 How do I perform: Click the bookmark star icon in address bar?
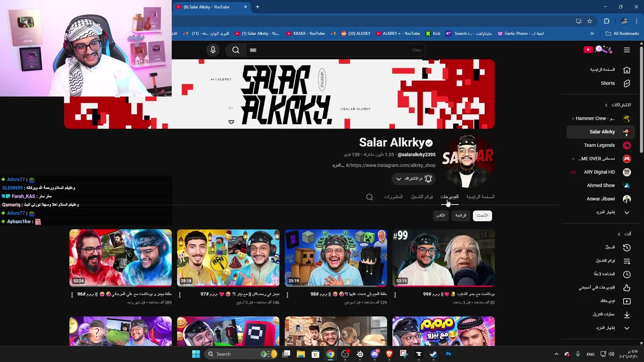pyautogui.click(x=590, y=21)
